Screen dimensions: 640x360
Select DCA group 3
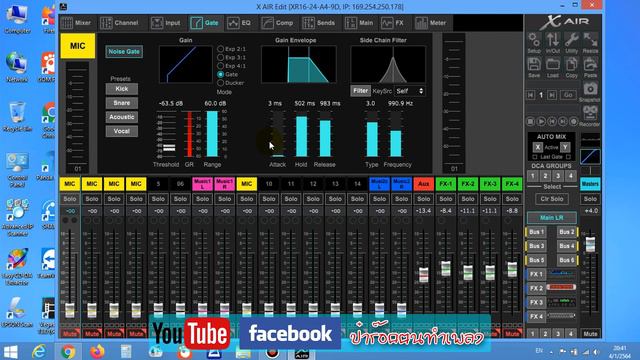(x=558, y=176)
